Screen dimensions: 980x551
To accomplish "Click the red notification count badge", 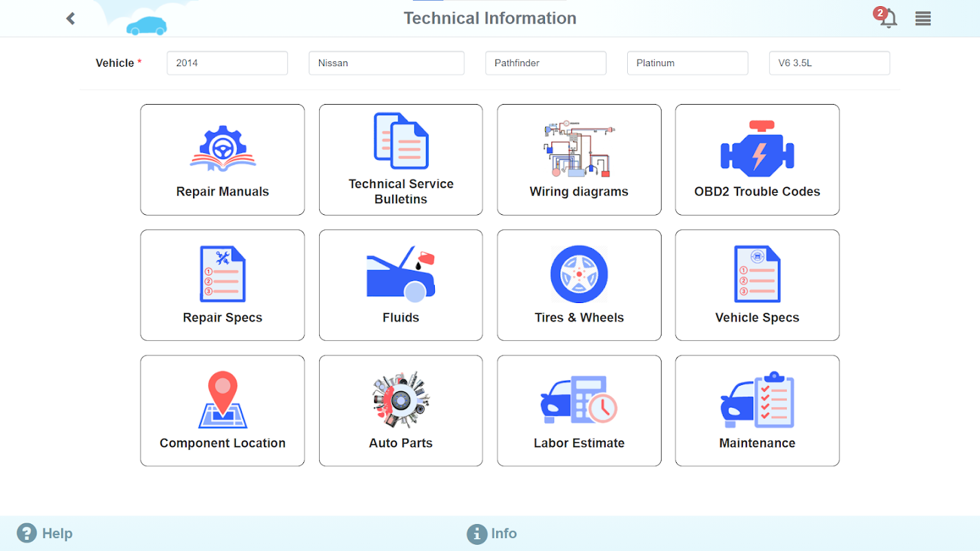I will [879, 13].
